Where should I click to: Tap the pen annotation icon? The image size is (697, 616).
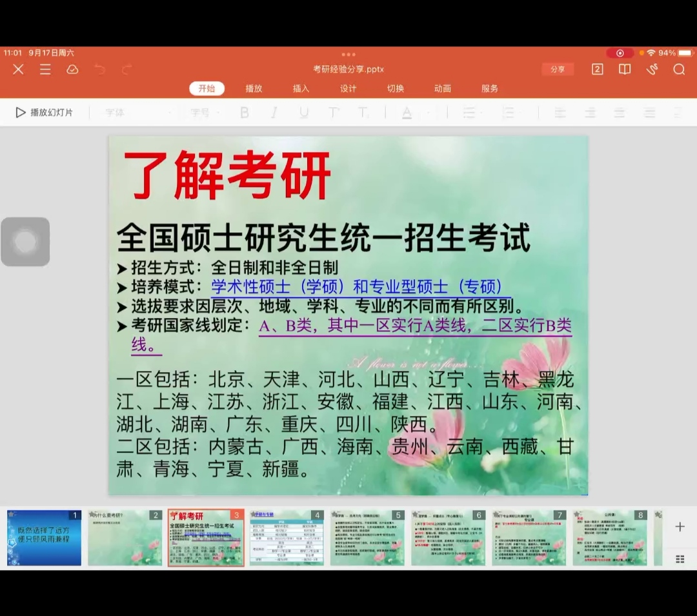pyautogui.click(x=652, y=70)
